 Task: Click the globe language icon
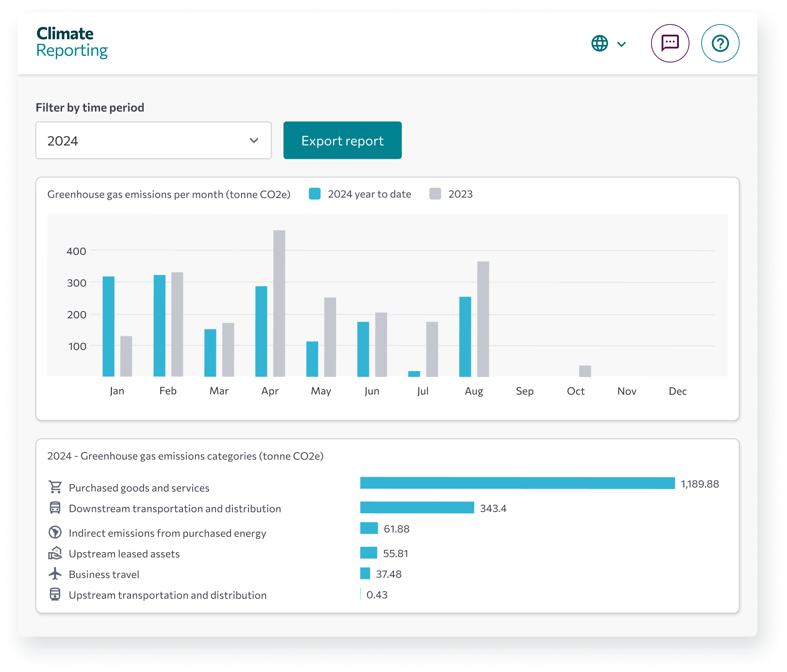599,44
